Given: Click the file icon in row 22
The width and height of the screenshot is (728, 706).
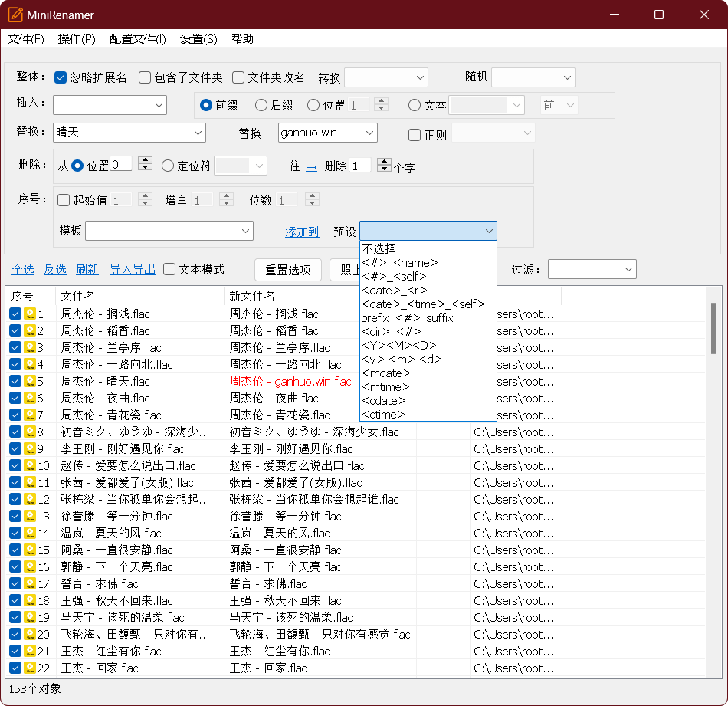Looking at the screenshot, I should coord(30,668).
